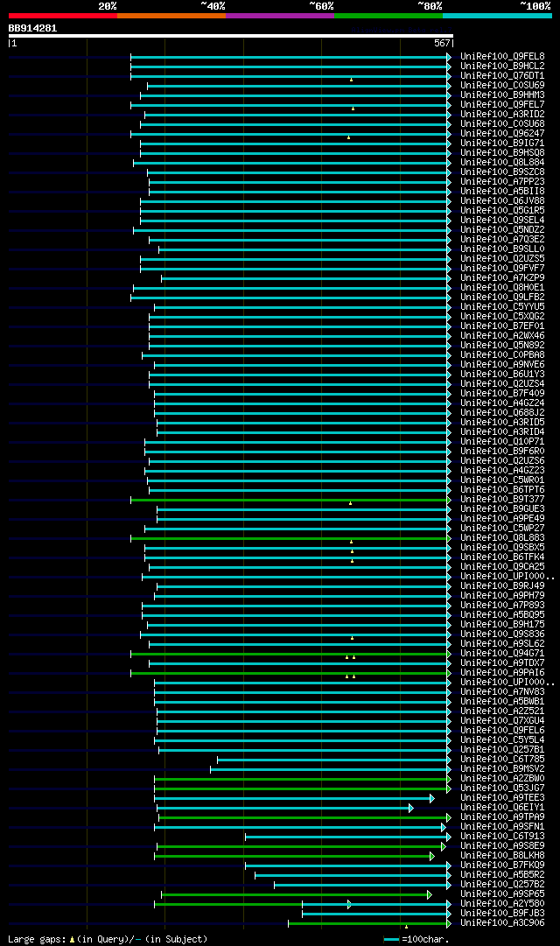Select hit label UniRef100_A7NV83
Image resolution: width=560 pixels, height=946 pixels.
pyautogui.click(x=502, y=692)
